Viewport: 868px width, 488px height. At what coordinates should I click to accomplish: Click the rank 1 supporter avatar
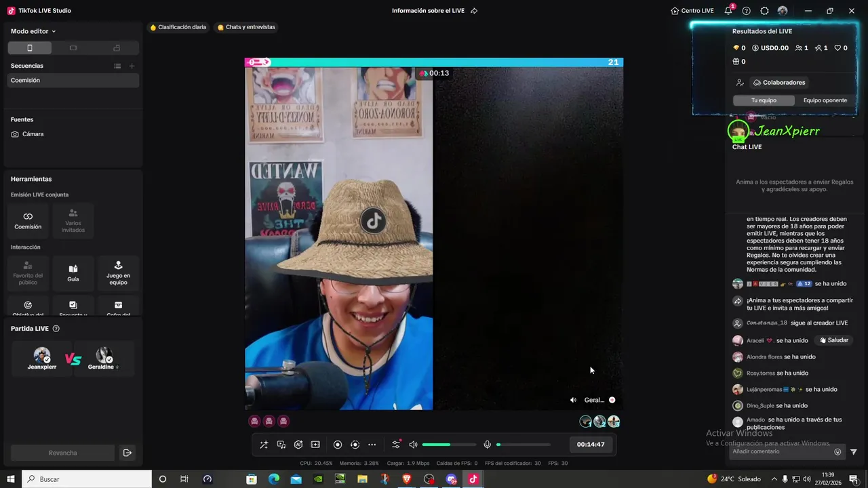586,421
